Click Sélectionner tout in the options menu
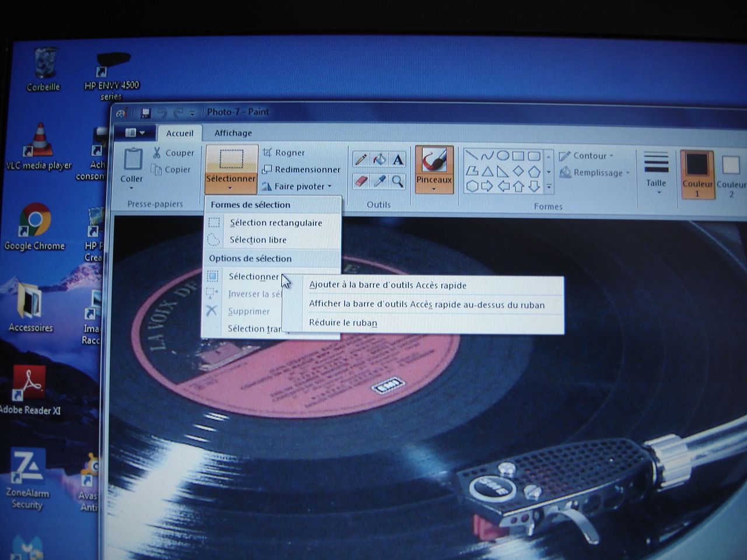Image resolution: width=747 pixels, height=560 pixels. 243,276
